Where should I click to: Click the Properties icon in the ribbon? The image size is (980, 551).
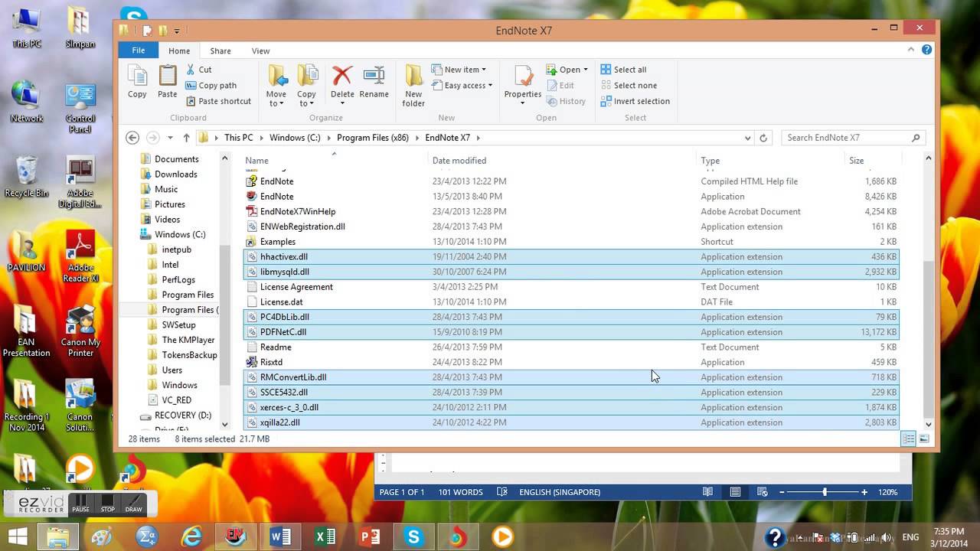(x=523, y=77)
